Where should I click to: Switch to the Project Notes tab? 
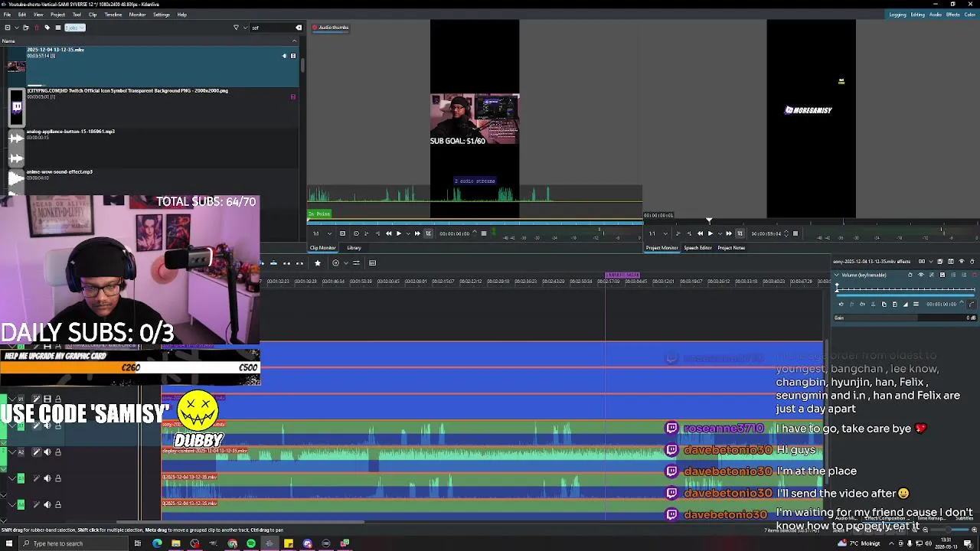tap(731, 248)
